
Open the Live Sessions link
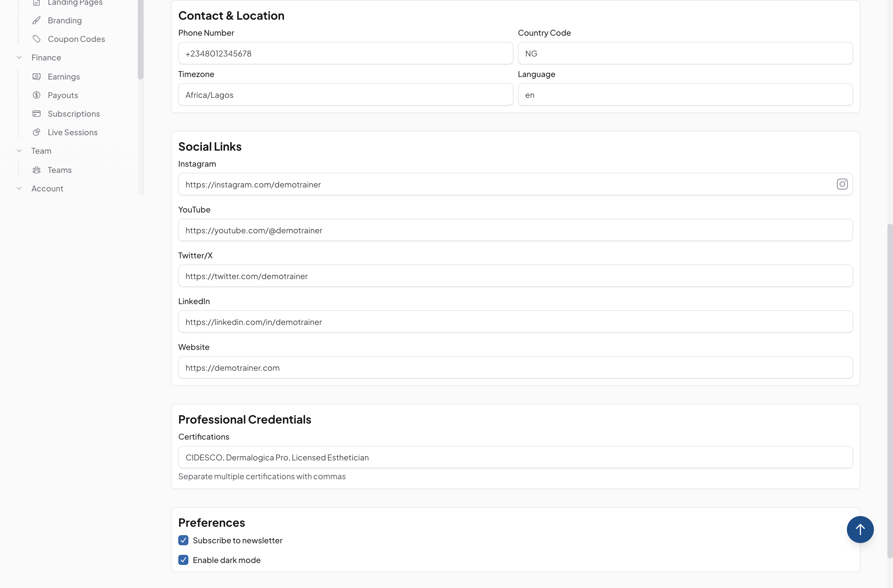pyautogui.click(x=73, y=132)
